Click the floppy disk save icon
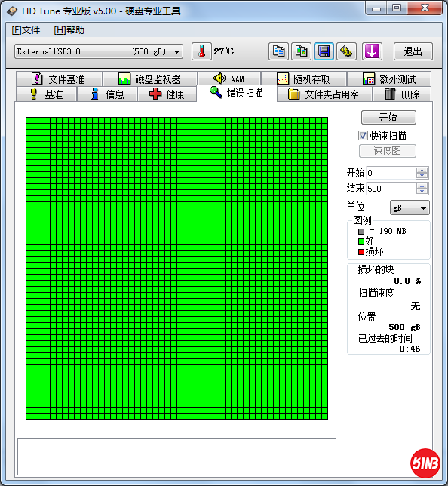This screenshot has height=486, width=448. [324, 51]
